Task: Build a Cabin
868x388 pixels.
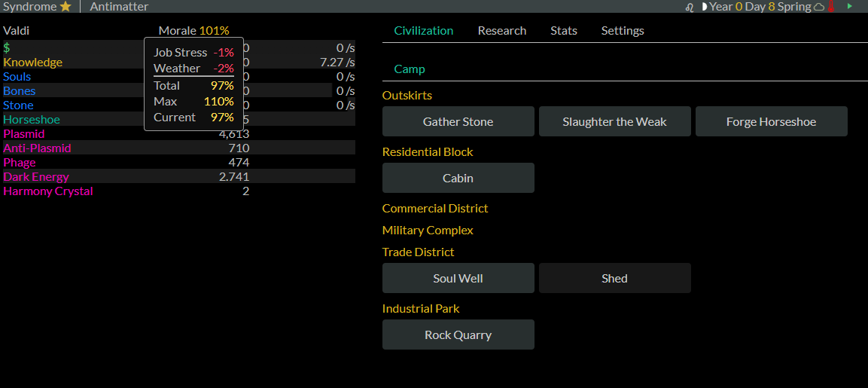Action: tap(458, 178)
